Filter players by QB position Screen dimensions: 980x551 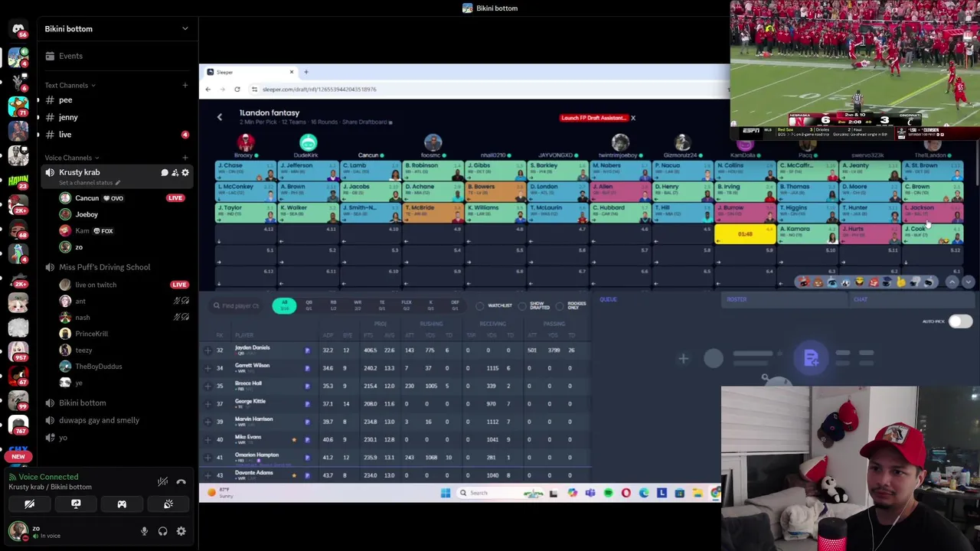pos(309,305)
